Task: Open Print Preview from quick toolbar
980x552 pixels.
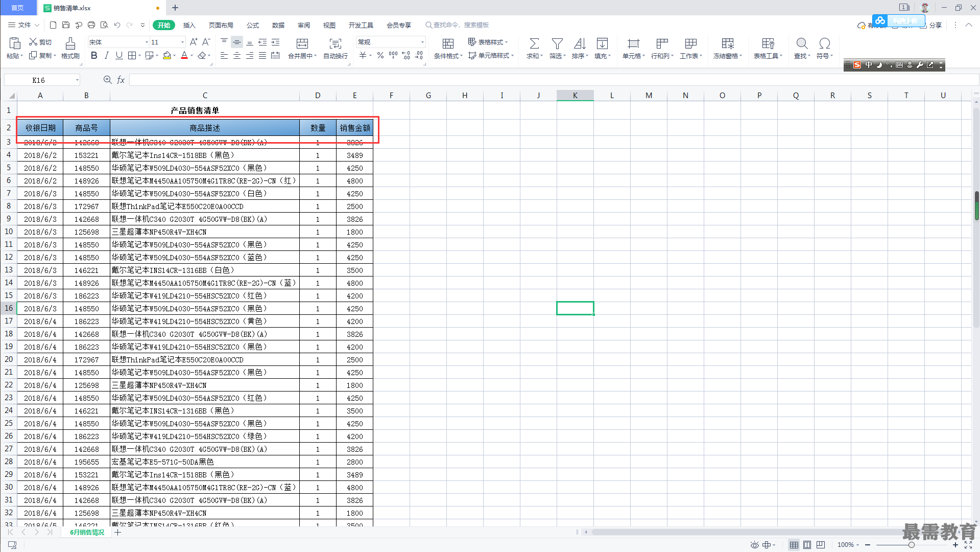Action: [x=104, y=25]
